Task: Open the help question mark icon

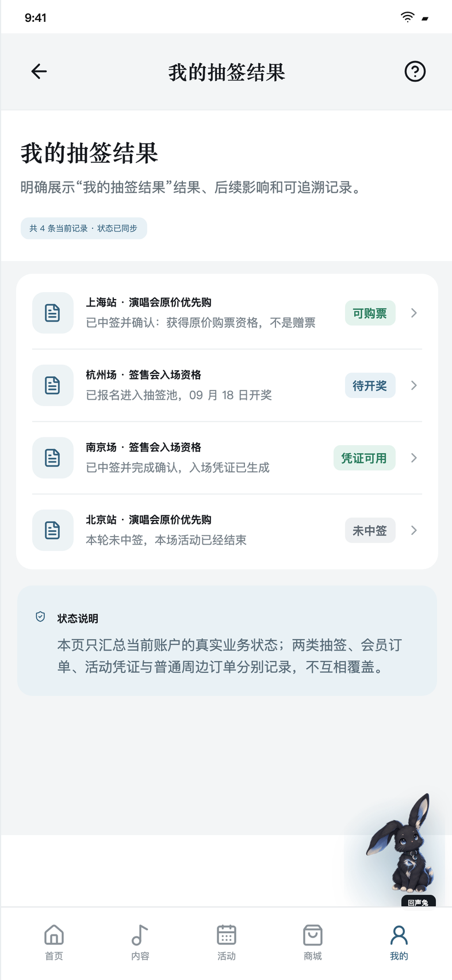Action: [x=415, y=71]
